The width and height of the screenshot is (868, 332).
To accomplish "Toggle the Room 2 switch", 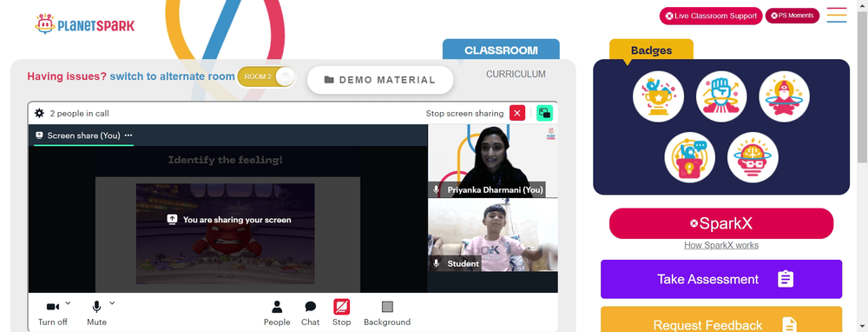I will 266,76.
